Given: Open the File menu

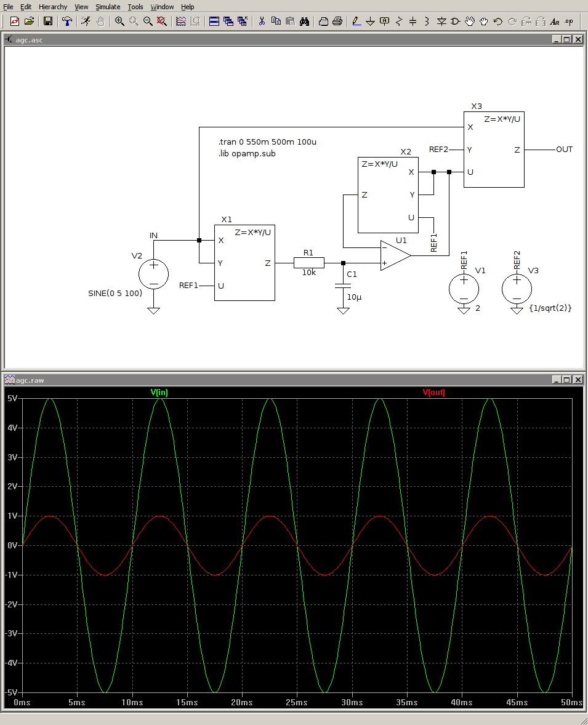Looking at the screenshot, I should [9, 7].
